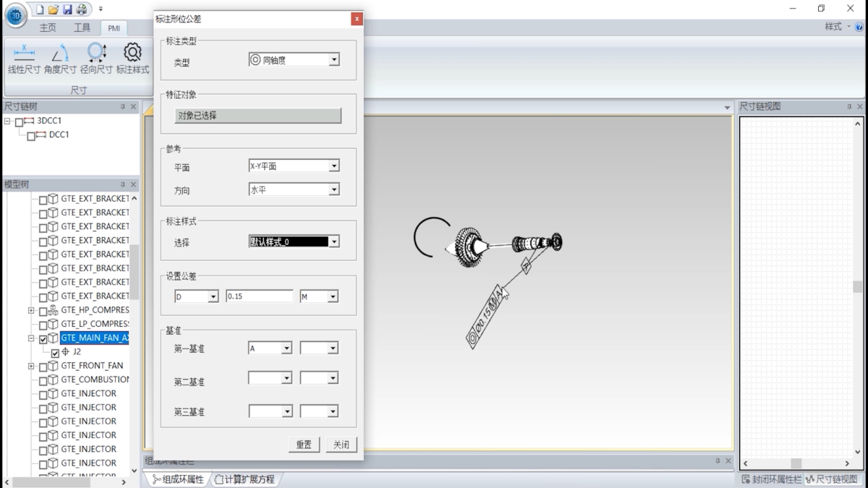This screenshot has width=868, height=488.
Task: Pin the 尺寸链视图 panel
Action: point(849,106)
